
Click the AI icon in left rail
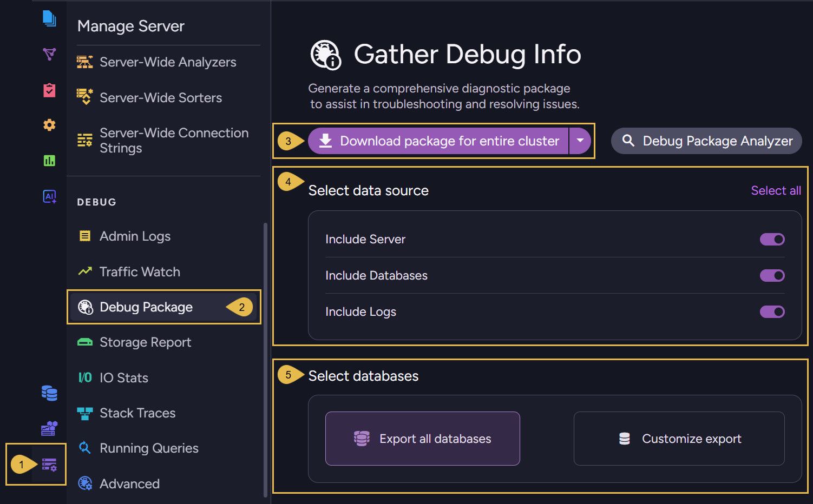(x=49, y=196)
